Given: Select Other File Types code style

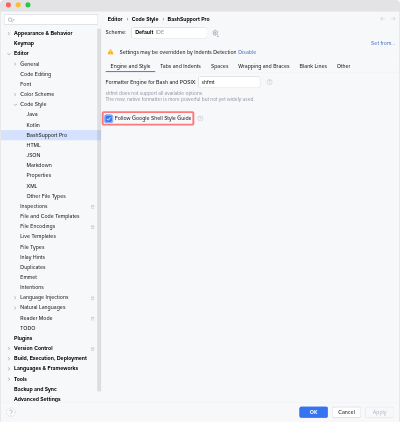Looking at the screenshot, I should (x=46, y=196).
